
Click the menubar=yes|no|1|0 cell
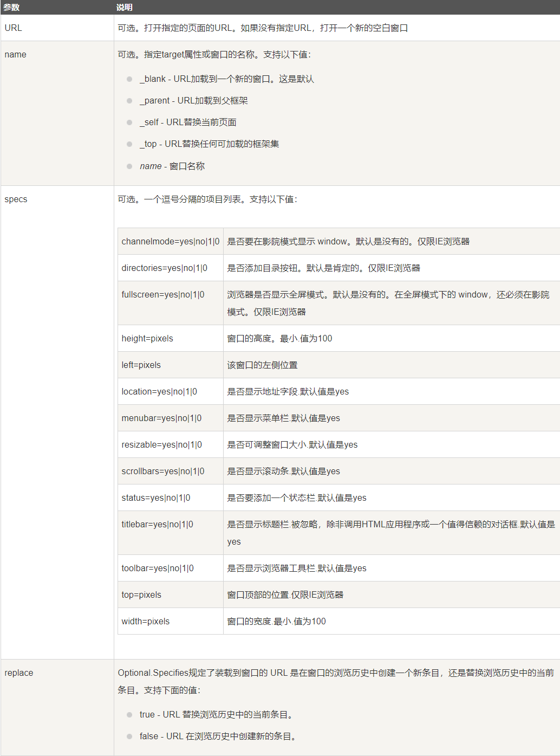[x=161, y=418]
